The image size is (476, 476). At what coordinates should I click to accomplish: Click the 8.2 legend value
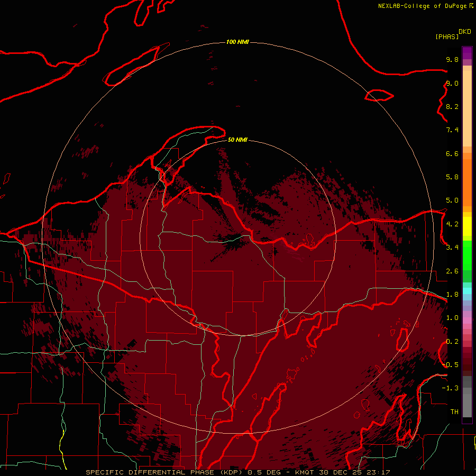click(x=452, y=106)
